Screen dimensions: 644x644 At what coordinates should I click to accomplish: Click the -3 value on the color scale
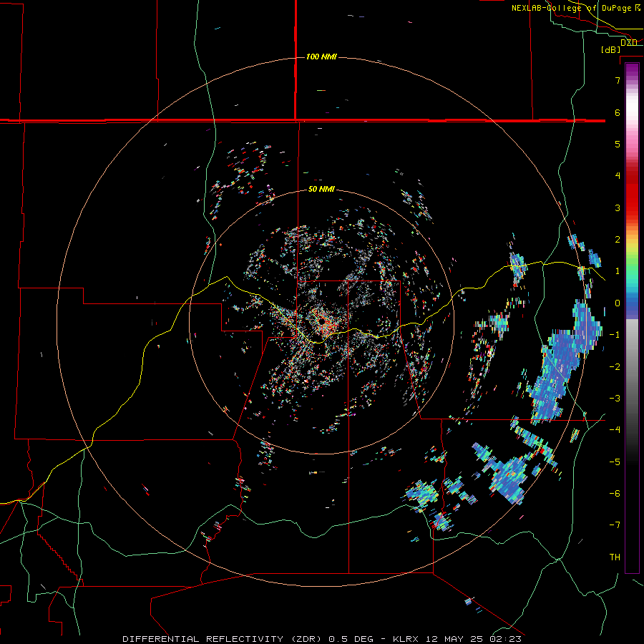[615, 399]
